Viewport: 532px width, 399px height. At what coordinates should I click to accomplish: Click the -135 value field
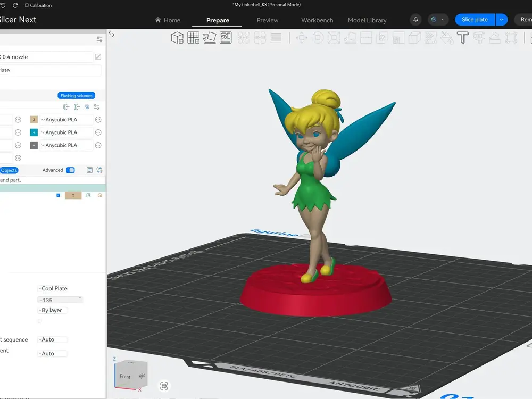pyautogui.click(x=60, y=300)
